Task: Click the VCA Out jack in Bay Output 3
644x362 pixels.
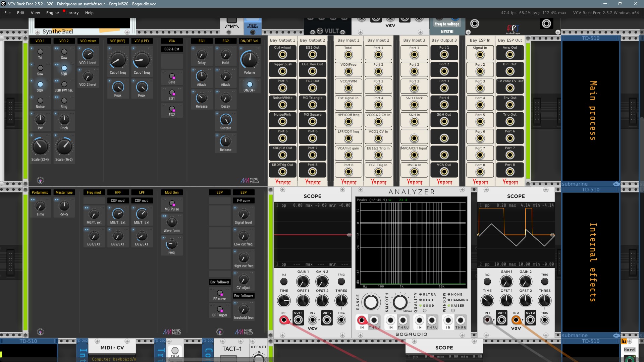Action: 444,172
